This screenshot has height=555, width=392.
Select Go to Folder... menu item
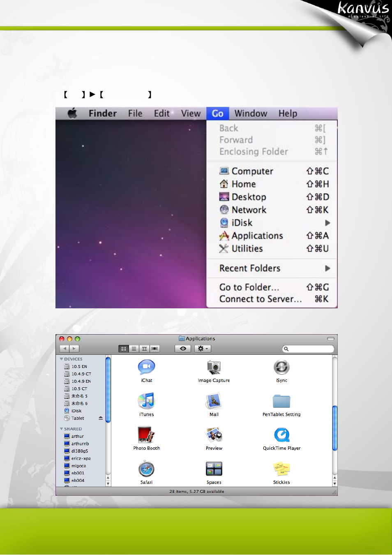click(x=272, y=287)
